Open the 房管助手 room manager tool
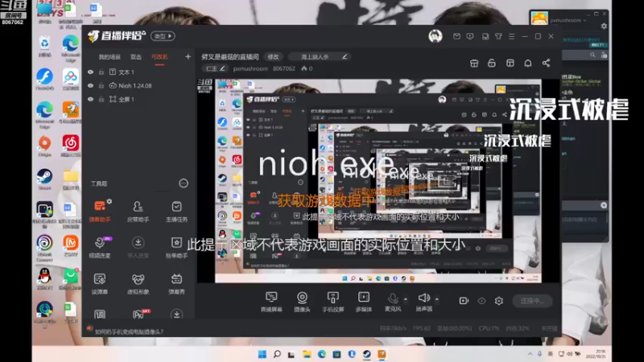 (138, 212)
